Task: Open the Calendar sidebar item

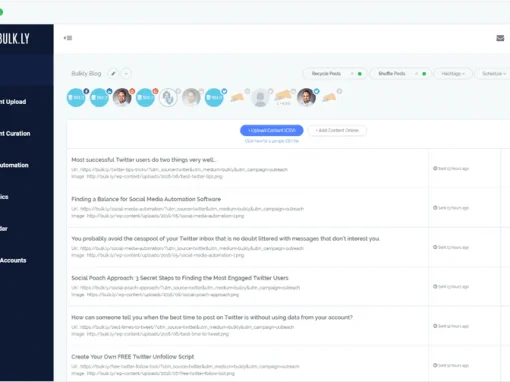Action: click(x=4, y=228)
